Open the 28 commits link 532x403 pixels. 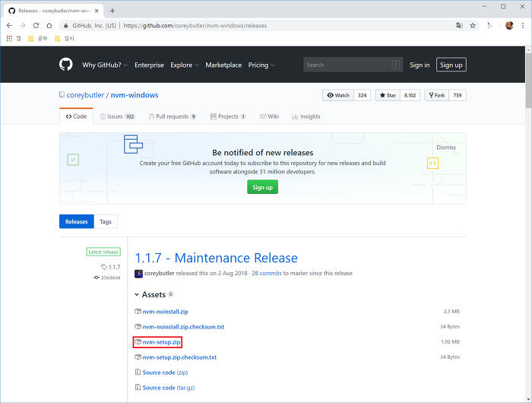(x=267, y=273)
